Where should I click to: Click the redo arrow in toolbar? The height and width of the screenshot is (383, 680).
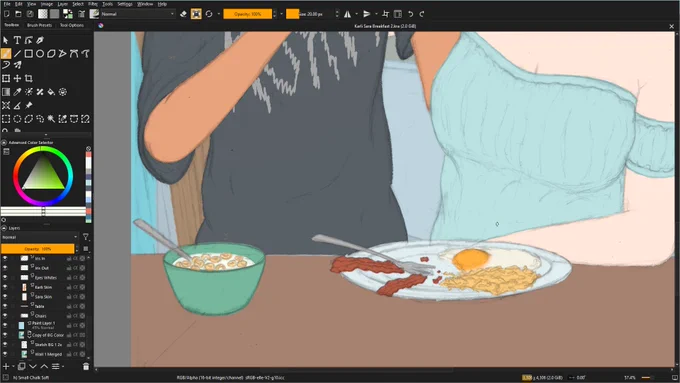click(422, 14)
